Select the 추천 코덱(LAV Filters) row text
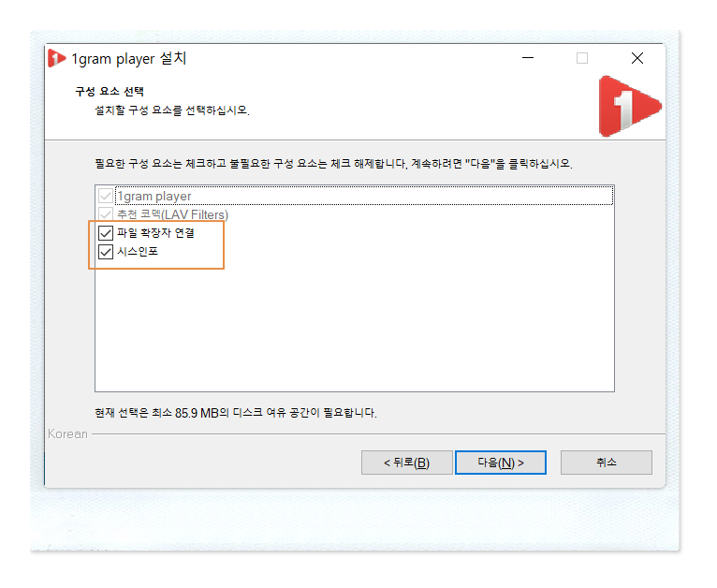 click(x=172, y=214)
